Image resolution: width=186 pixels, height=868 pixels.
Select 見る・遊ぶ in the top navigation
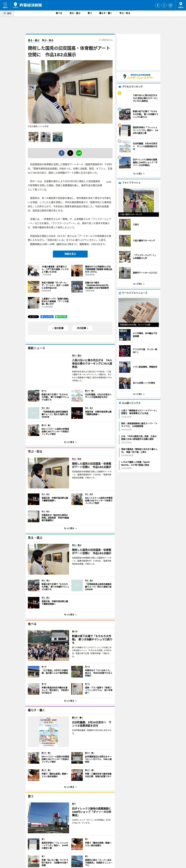coord(75,13)
